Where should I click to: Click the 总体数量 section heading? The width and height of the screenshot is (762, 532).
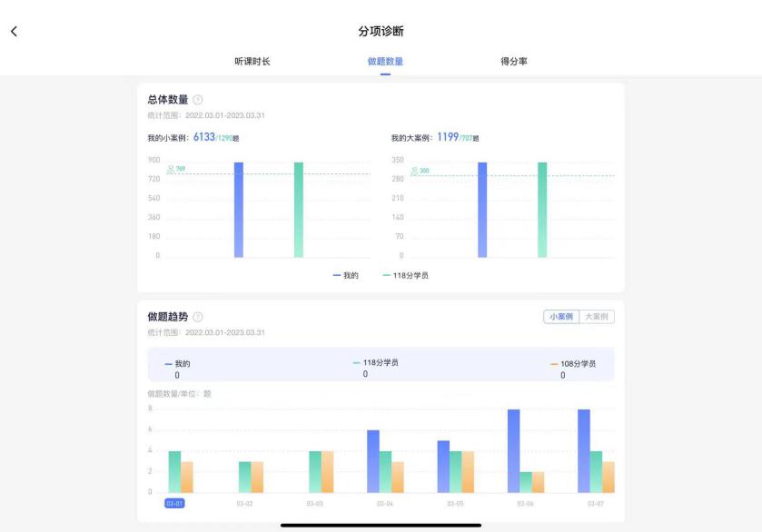(168, 100)
